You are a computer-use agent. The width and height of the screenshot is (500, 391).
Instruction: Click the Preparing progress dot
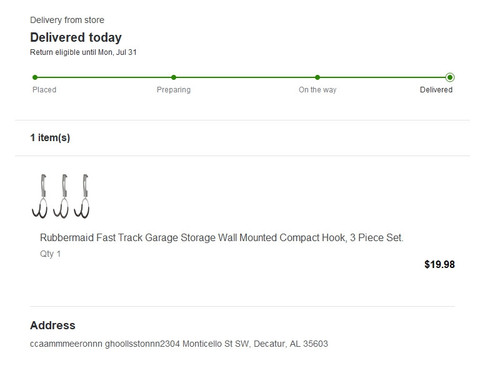(x=174, y=77)
